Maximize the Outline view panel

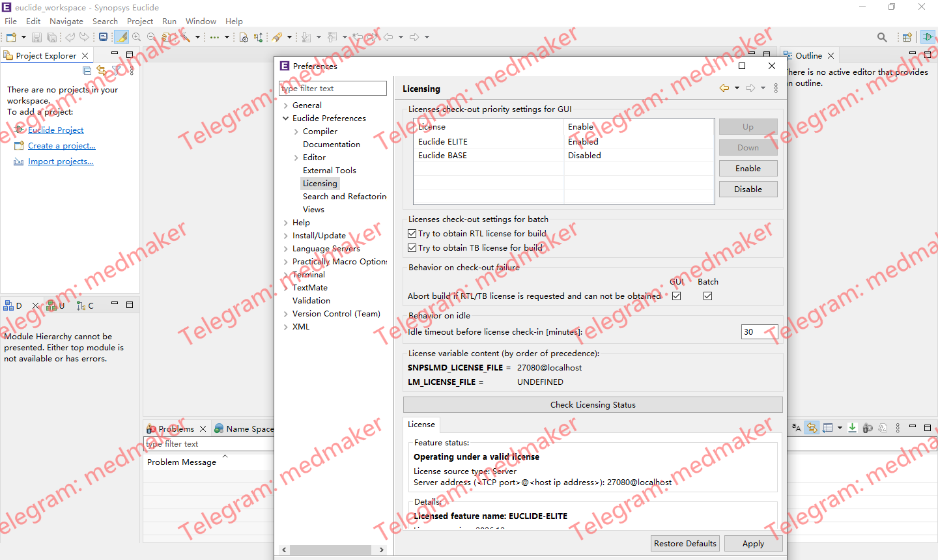(928, 55)
